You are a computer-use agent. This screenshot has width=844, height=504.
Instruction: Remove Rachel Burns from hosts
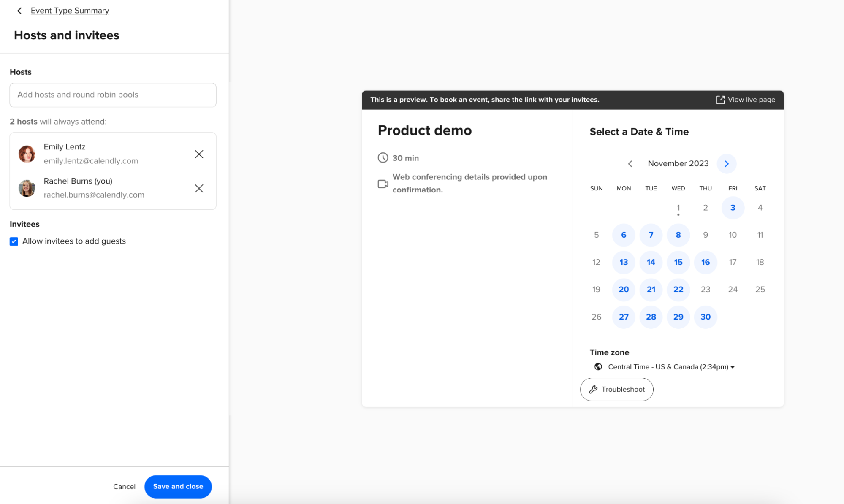pos(199,188)
